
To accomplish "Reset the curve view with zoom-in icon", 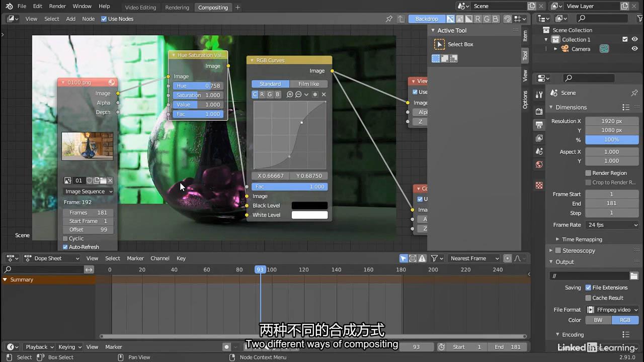I will [290, 95].
